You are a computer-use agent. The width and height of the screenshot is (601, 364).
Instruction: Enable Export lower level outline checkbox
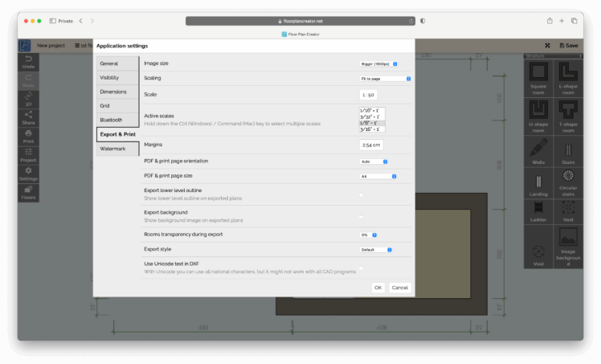361,194
